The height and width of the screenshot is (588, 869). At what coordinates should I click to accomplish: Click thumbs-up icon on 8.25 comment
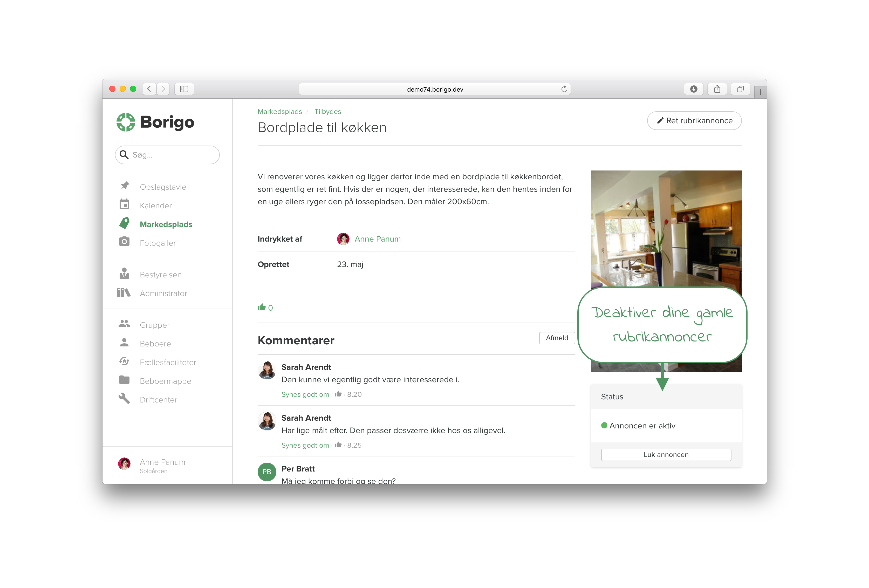pos(338,445)
